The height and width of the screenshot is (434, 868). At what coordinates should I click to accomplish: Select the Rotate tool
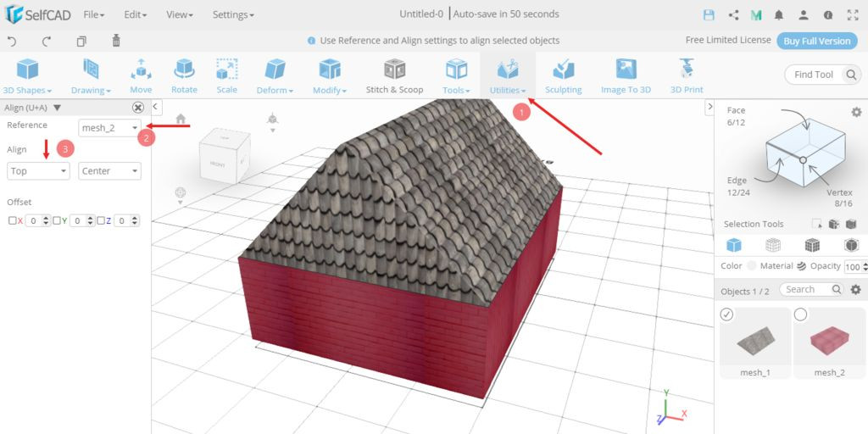pos(184,75)
